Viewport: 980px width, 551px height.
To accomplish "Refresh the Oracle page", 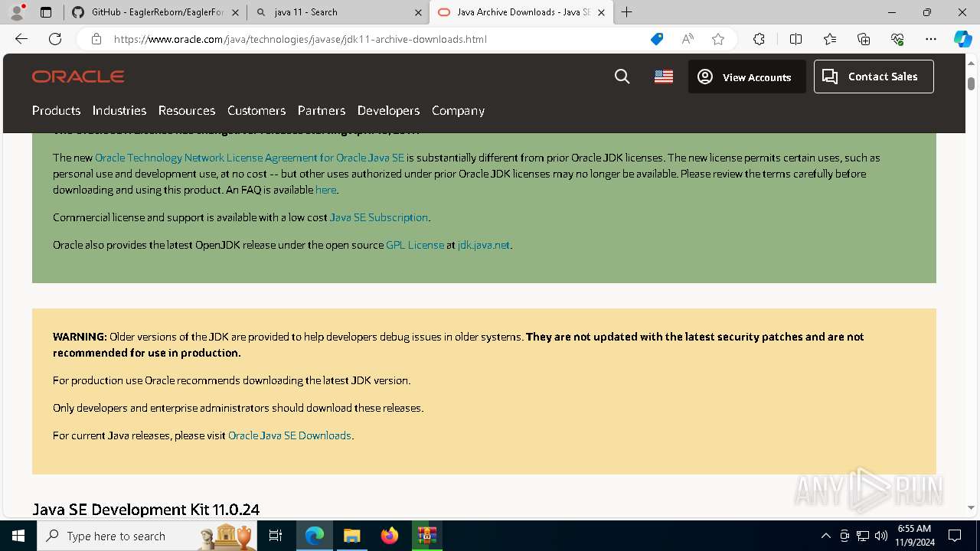I will 55,39.
